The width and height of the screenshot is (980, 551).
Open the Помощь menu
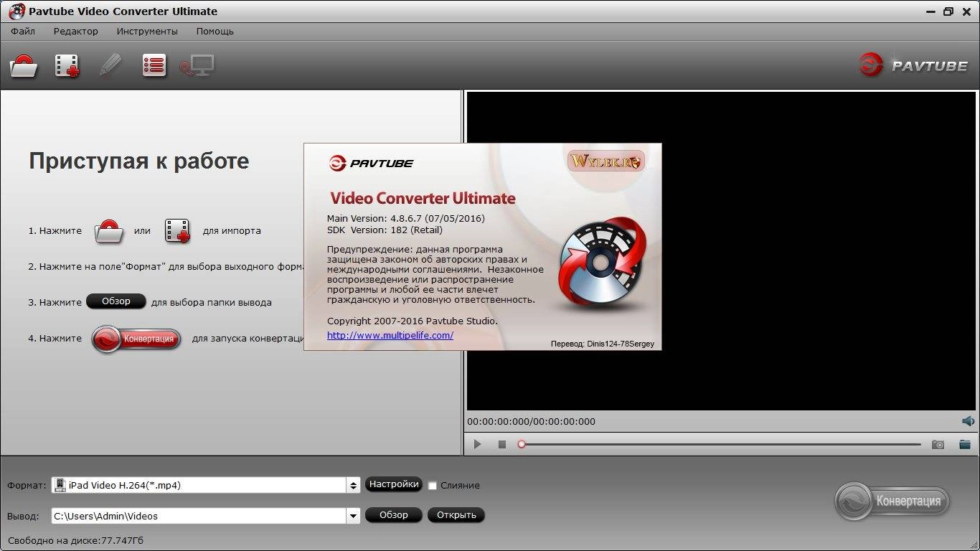(x=215, y=32)
